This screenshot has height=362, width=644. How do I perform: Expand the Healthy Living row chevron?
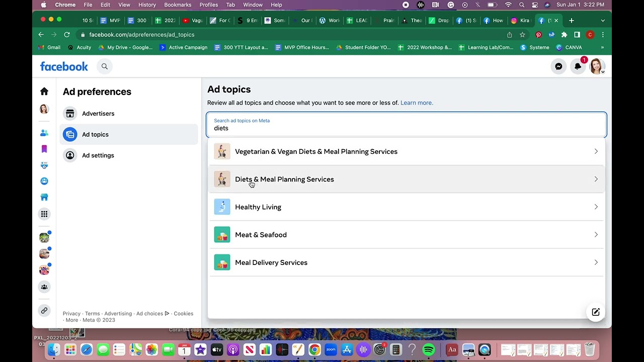point(596,207)
